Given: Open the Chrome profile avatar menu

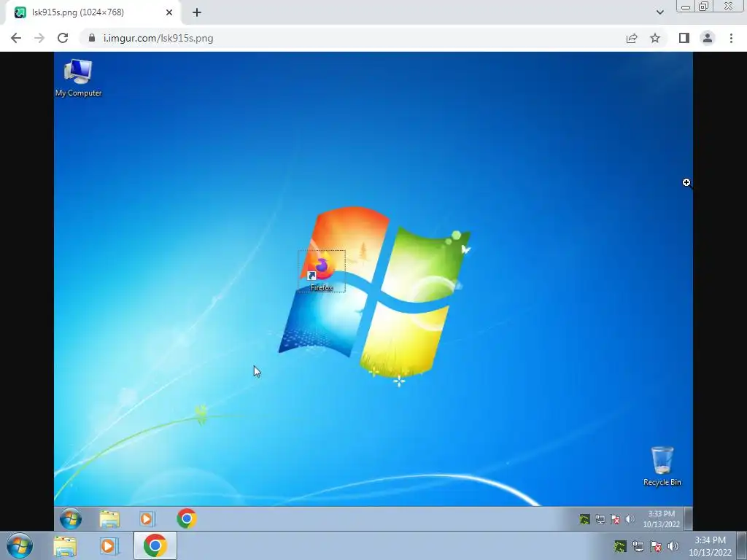Looking at the screenshot, I should tap(708, 38).
